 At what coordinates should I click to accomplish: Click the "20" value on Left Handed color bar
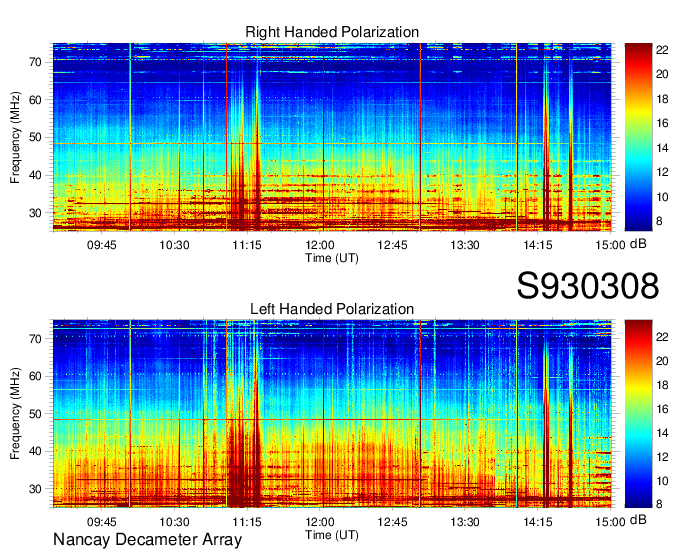662,361
